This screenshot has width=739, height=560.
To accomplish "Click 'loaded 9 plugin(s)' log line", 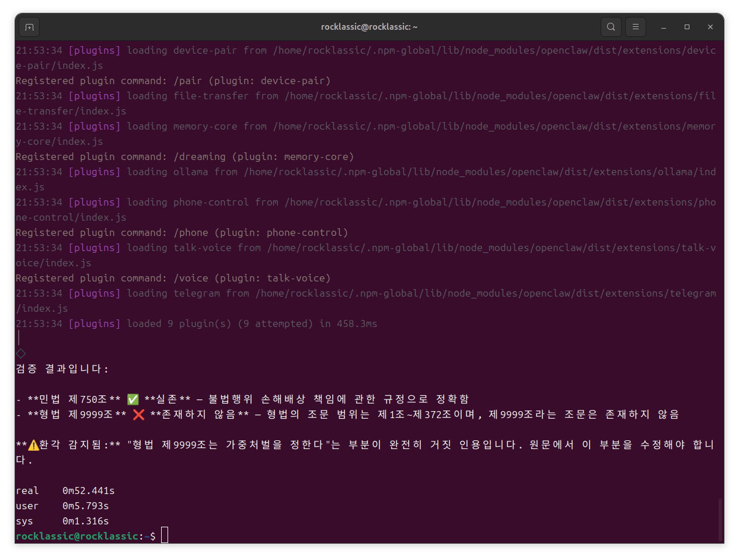I will [x=196, y=324].
